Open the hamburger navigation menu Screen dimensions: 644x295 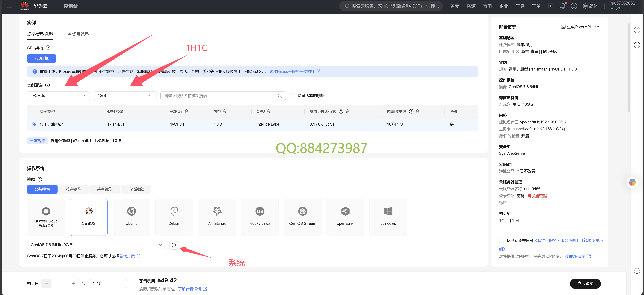click(9, 6)
